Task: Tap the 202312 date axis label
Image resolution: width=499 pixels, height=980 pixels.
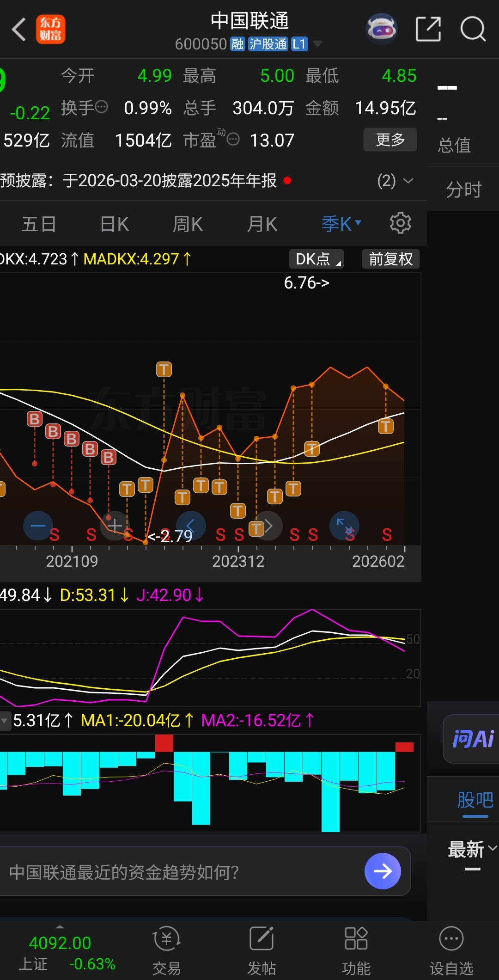Action: [238, 561]
